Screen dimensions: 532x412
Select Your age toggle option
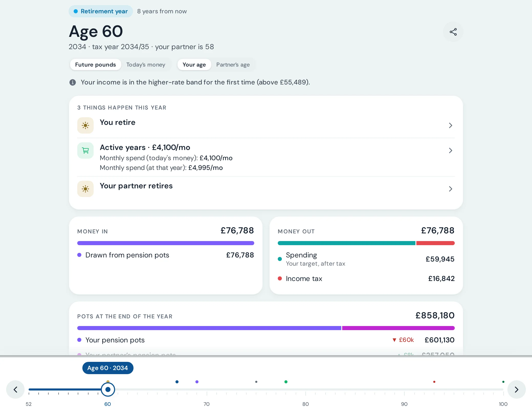(x=194, y=65)
